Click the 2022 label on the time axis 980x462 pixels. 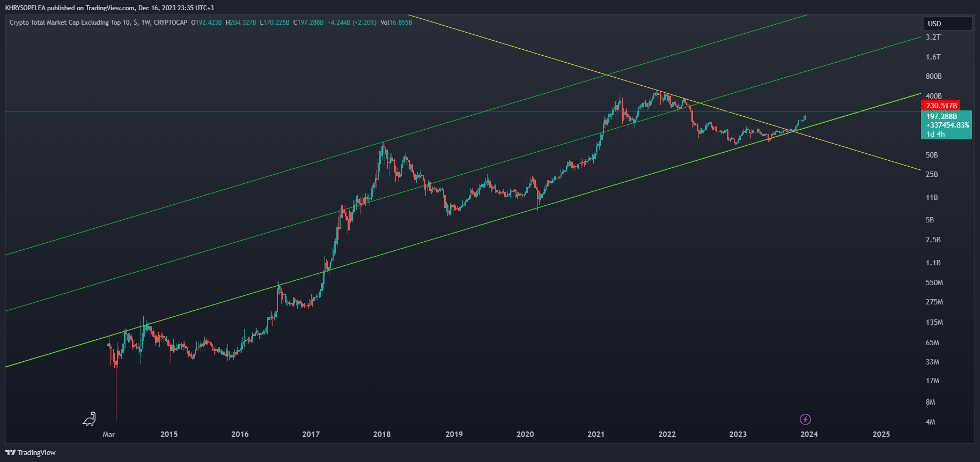click(x=667, y=434)
